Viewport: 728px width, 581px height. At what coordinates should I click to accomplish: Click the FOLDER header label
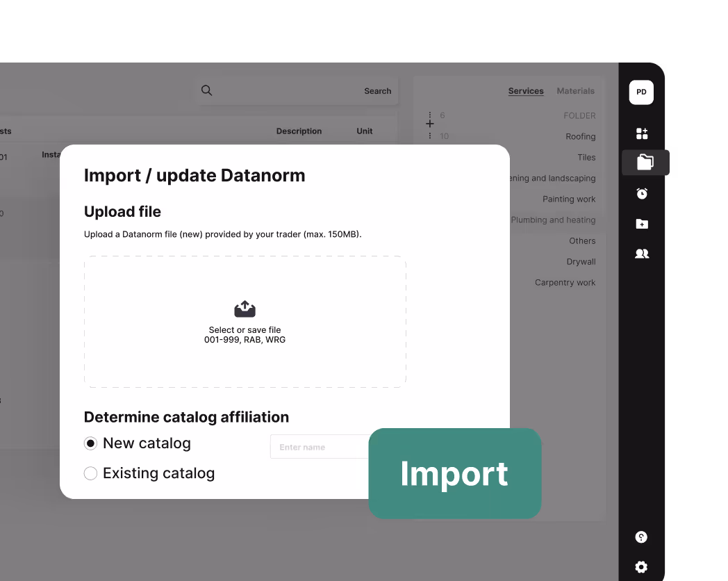[x=579, y=115]
